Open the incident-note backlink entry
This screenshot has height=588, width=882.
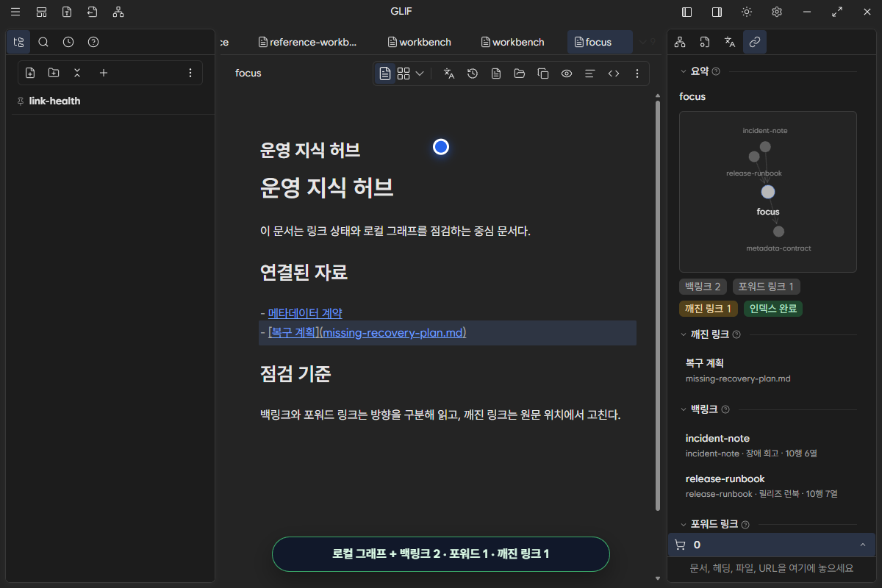coord(768,445)
